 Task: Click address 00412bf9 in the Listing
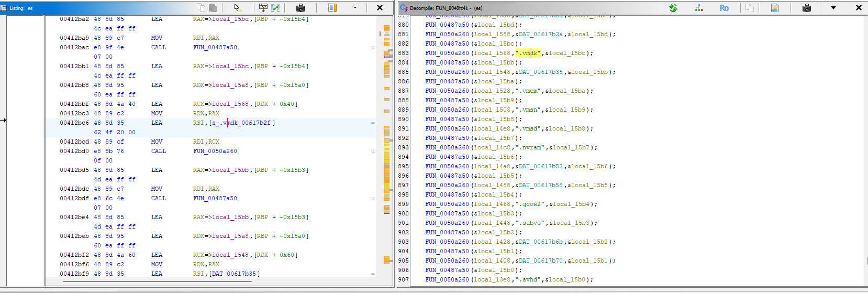(74, 274)
